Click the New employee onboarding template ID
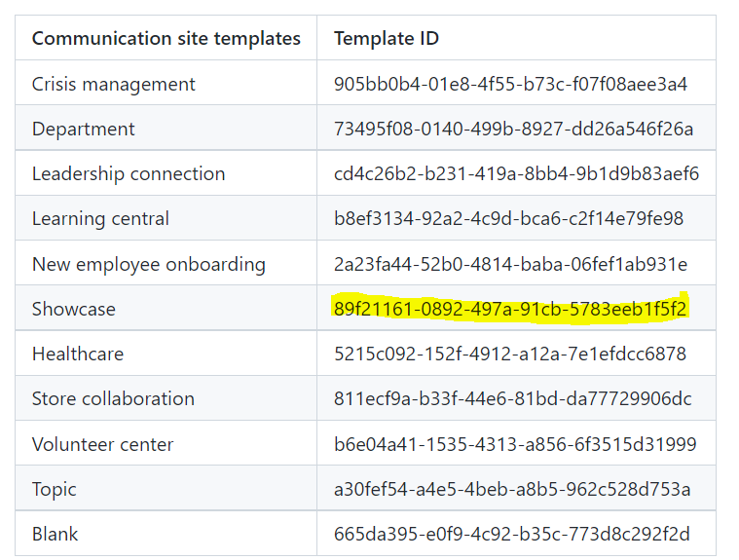Viewport: 739px width, 560px height. tap(510, 264)
